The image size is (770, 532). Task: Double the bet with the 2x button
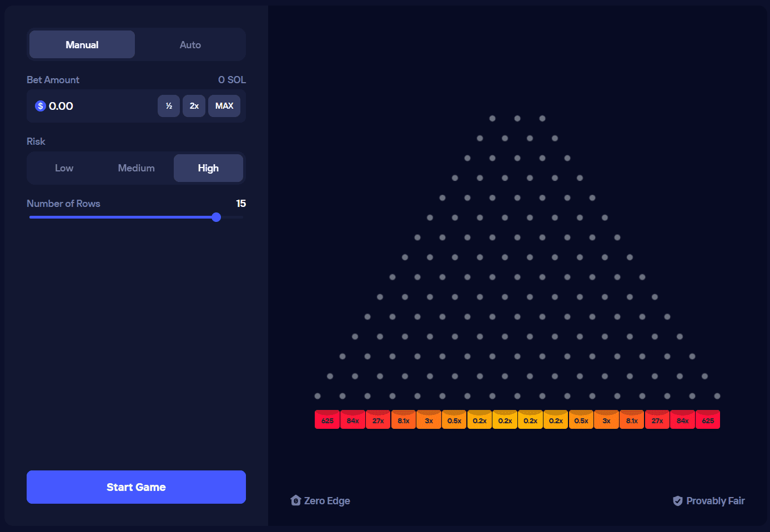tap(194, 105)
